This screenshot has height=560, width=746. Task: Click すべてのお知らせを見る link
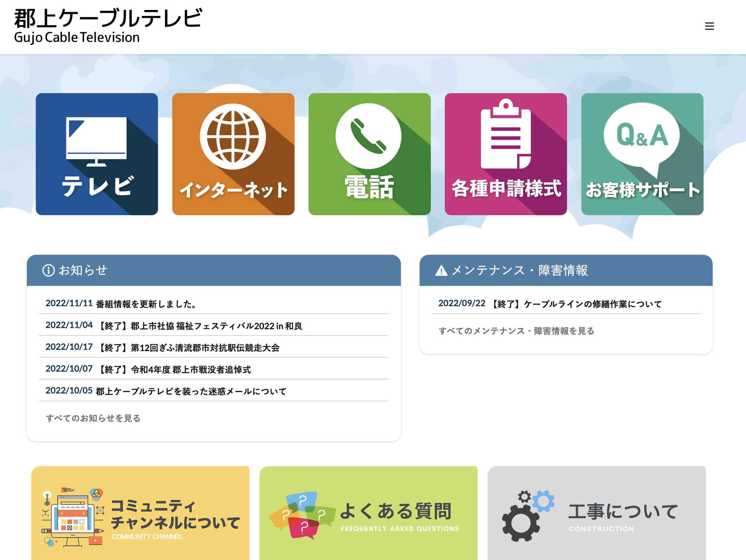93,418
